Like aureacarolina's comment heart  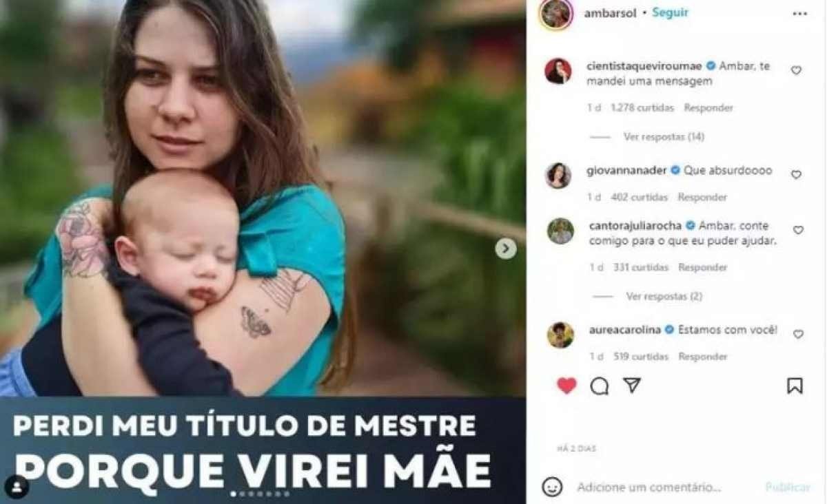(x=798, y=334)
